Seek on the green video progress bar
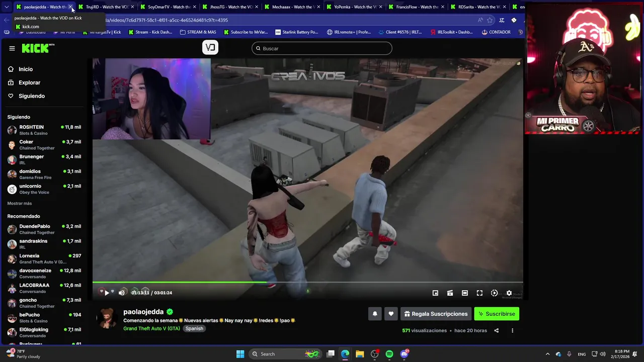 tap(307, 283)
